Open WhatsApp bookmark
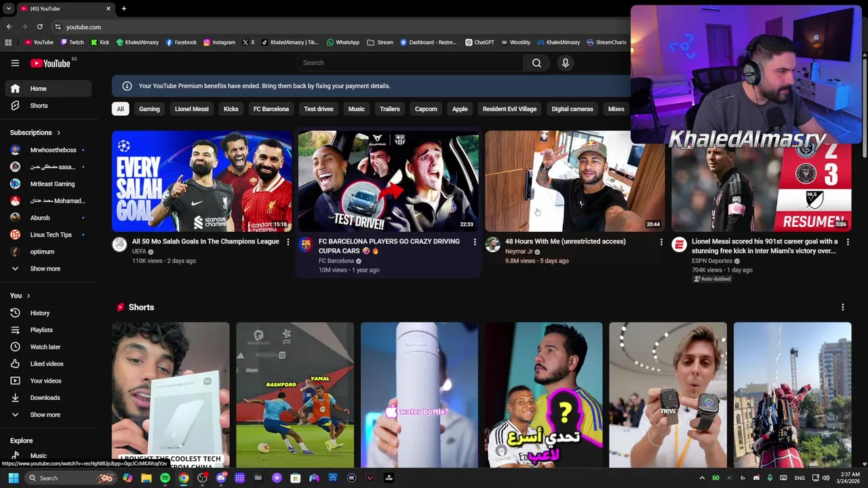 pos(343,42)
